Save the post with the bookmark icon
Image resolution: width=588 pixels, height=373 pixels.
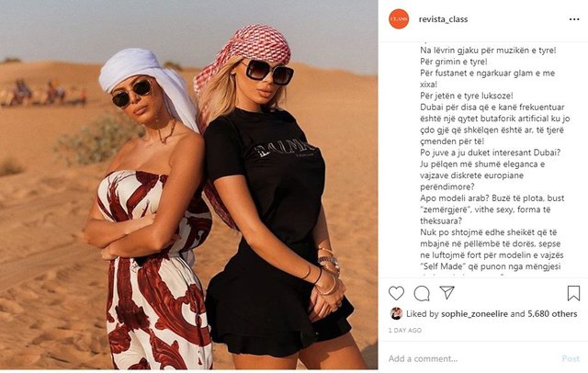click(573, 293)
